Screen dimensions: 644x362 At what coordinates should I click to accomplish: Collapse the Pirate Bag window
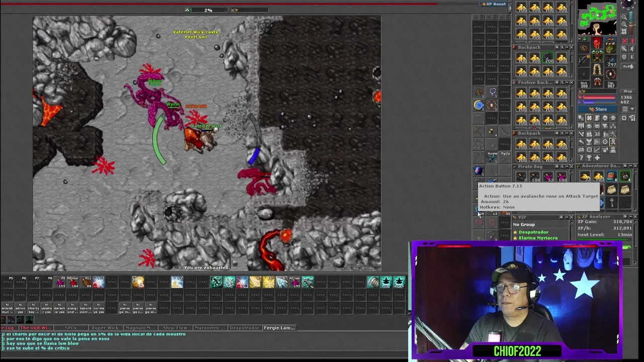pos(567,166)
